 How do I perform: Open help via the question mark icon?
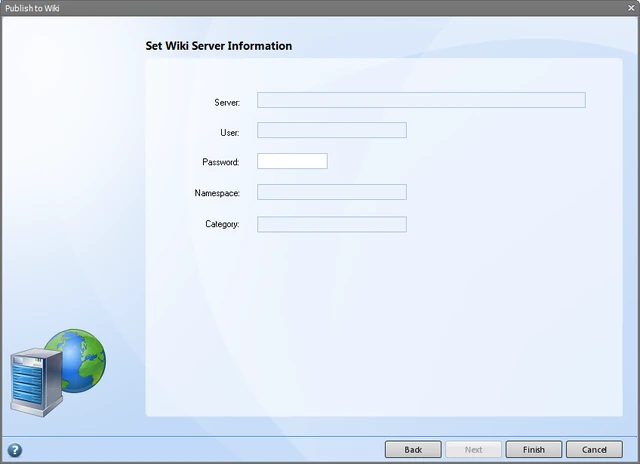coord(15,450)
